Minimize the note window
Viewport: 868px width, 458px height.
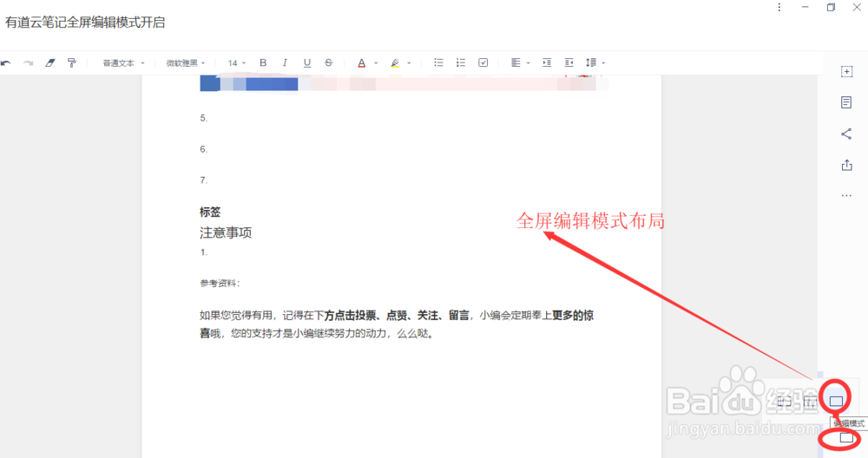805,7
